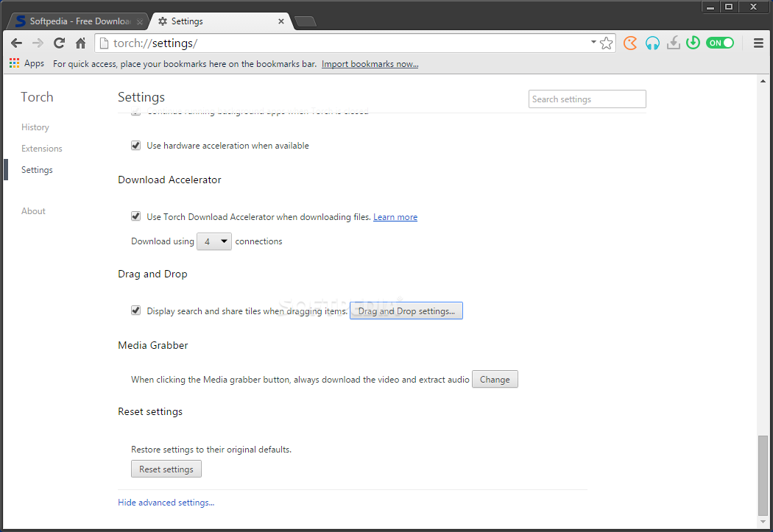Collapse via Hide advanced settings link
The image size is (773, 532).
pyautogui.click(x=166, y=503)
